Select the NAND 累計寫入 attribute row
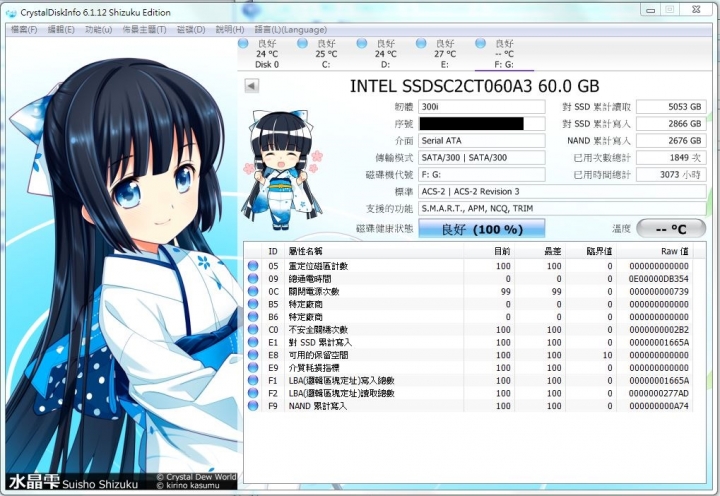Image resolution: width=720 pixels, height=496 pixels. (468, 406)
